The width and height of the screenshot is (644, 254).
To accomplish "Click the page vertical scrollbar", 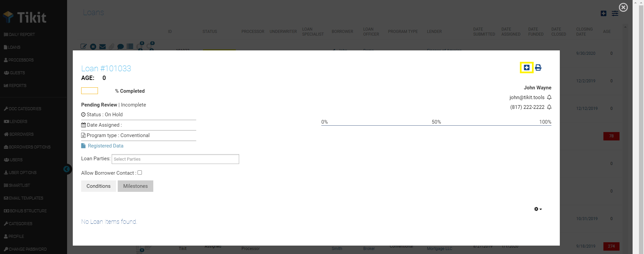I will pyautogui.click(x=641, y=127).
